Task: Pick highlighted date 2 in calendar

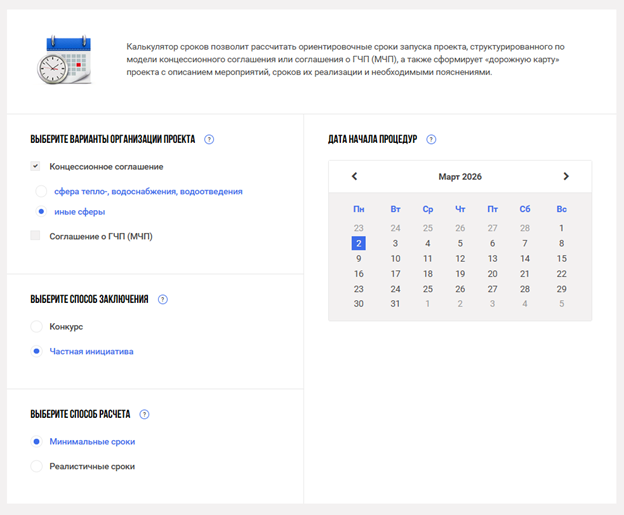Action: coord(359,243)
